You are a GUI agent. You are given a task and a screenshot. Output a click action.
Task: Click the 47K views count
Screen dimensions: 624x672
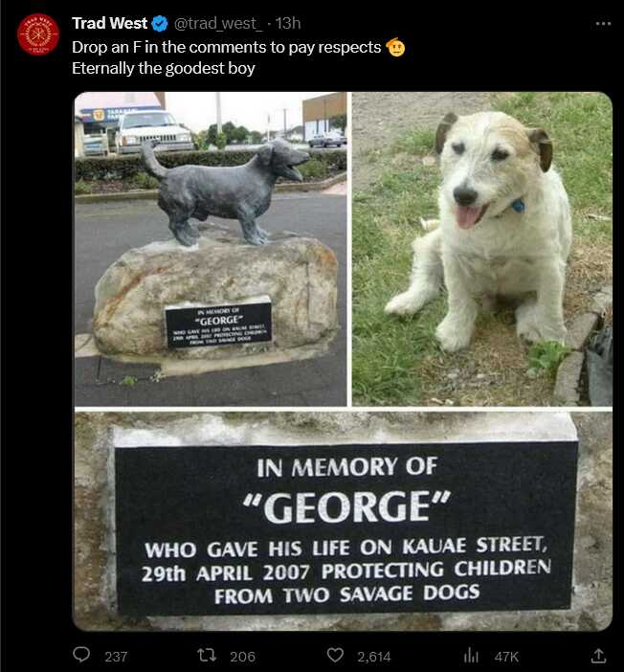pyautogui.click(x=506, y=656)
